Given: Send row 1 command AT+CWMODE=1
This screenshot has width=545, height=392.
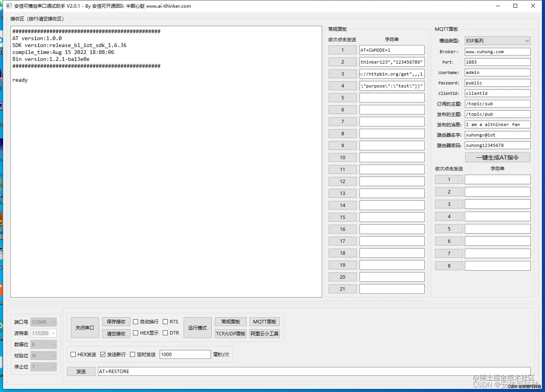Looking at the screenshot, I should click(343, 50).
